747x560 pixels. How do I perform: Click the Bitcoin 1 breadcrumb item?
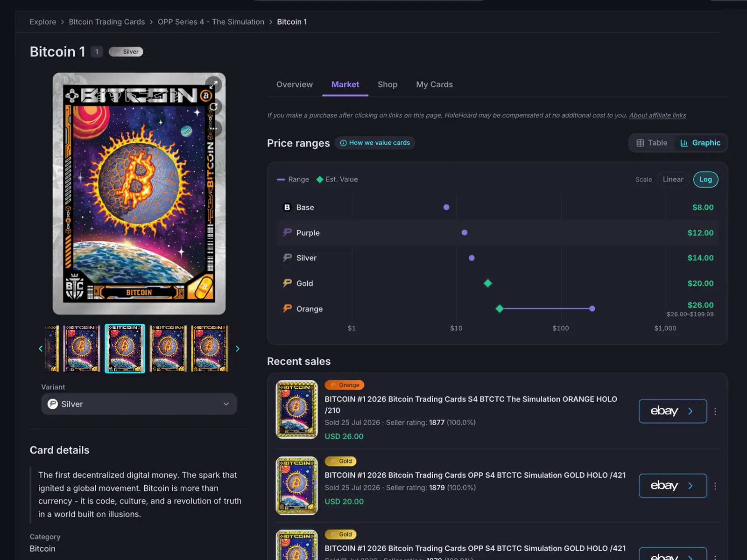pyautogui.click(x=292, y=22)
